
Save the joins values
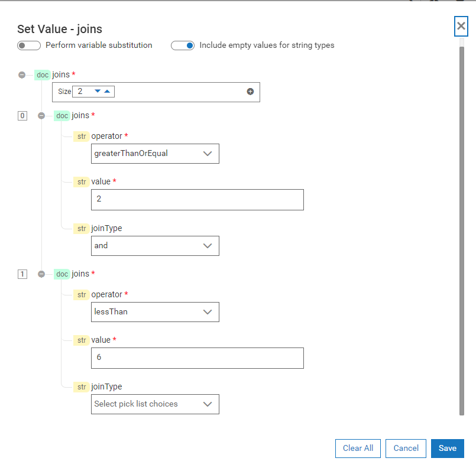447,448
